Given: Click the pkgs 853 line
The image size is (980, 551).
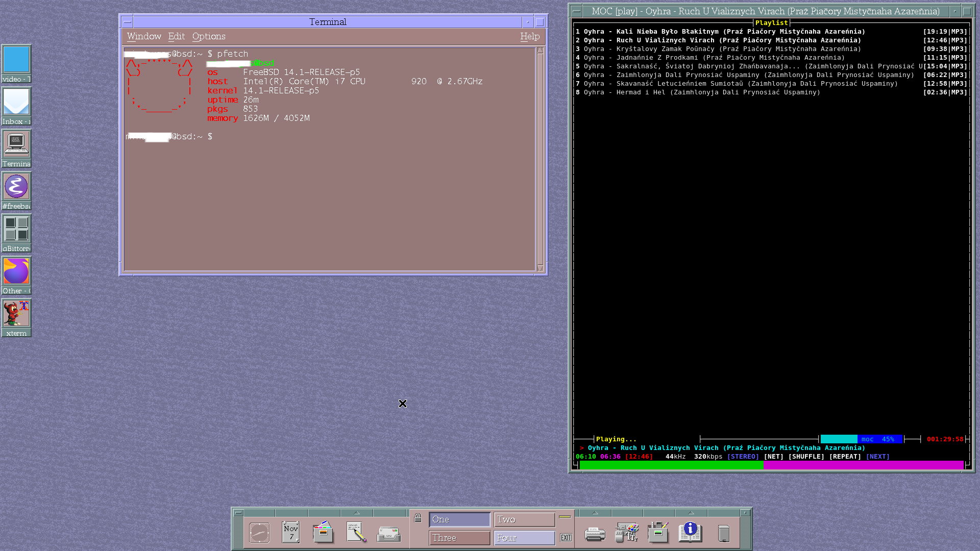Looking at the screenshot, I should coord(232,109).
